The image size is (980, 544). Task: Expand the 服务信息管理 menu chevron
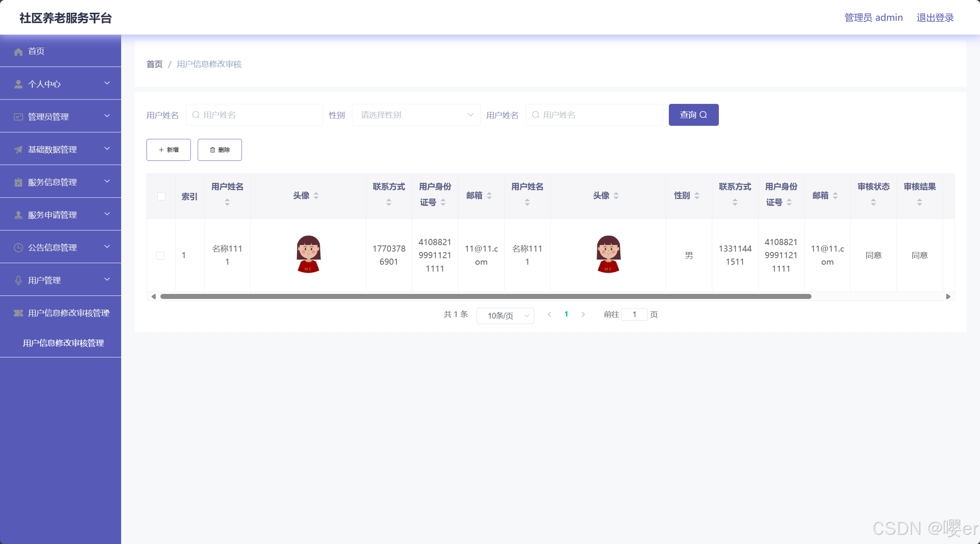107,181
